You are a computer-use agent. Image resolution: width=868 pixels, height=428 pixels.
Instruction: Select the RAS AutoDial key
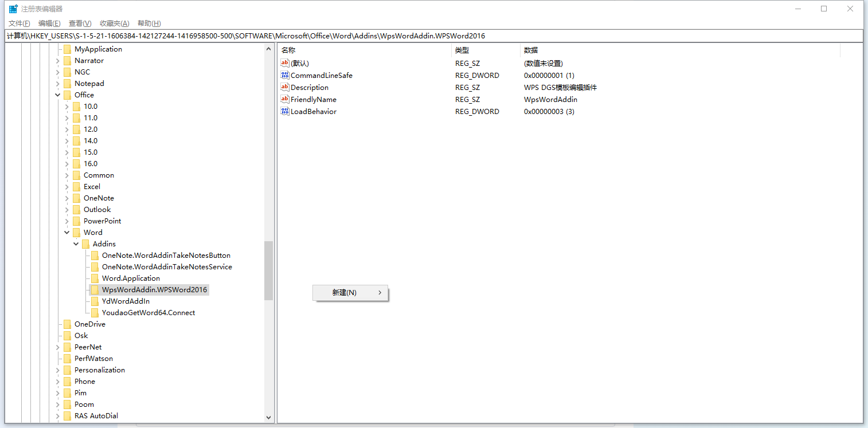pyautogui.click(x=96, y=416)
